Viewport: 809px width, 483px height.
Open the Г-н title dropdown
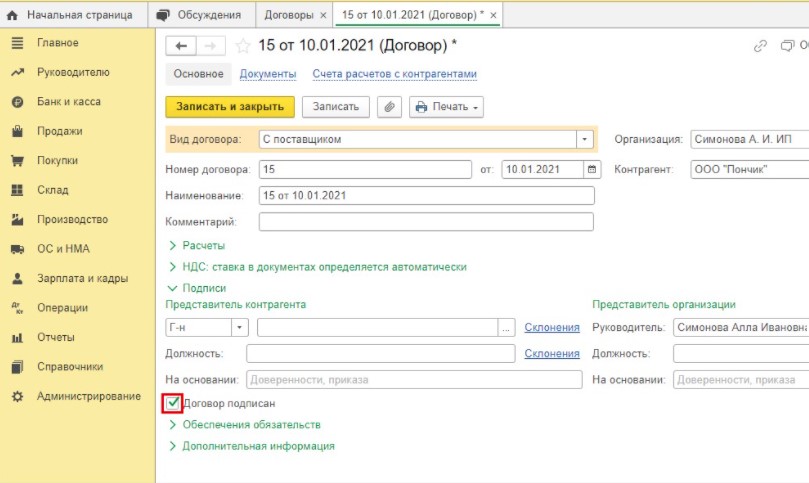point(240,327)
